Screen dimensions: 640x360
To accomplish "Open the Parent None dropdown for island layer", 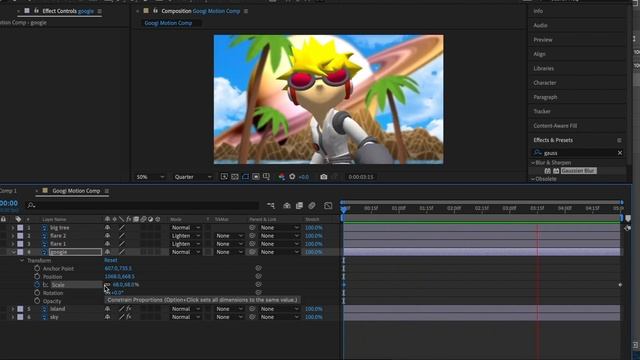I will (x=280, y=309).
